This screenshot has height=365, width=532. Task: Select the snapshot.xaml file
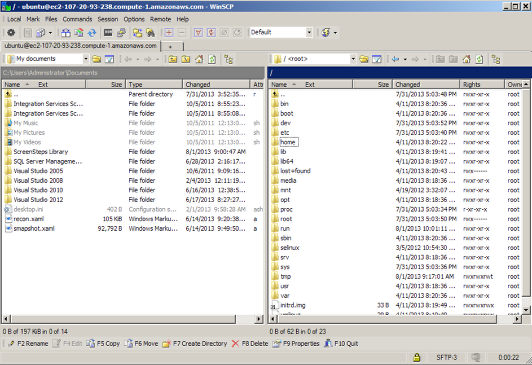click(x=34, y=229)
